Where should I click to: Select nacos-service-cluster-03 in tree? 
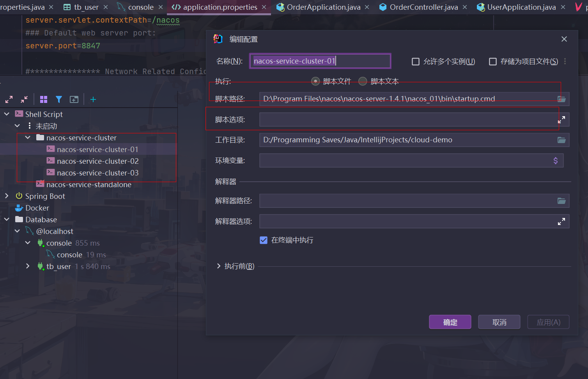[97, 173]
